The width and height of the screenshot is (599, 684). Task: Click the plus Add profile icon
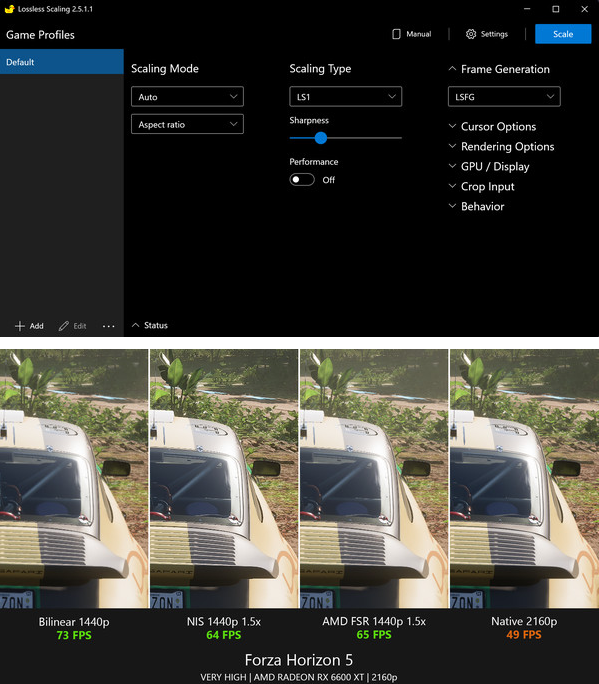20,326
